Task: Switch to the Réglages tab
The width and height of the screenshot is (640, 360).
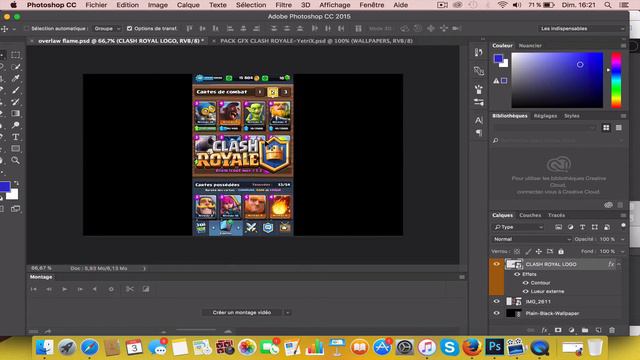Action: point(545,116)
